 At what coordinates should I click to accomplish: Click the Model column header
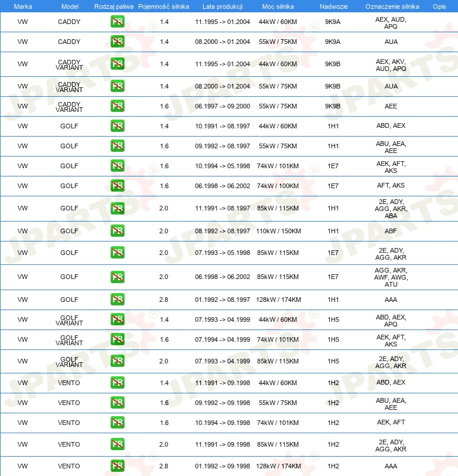click(x=70, y=6)
